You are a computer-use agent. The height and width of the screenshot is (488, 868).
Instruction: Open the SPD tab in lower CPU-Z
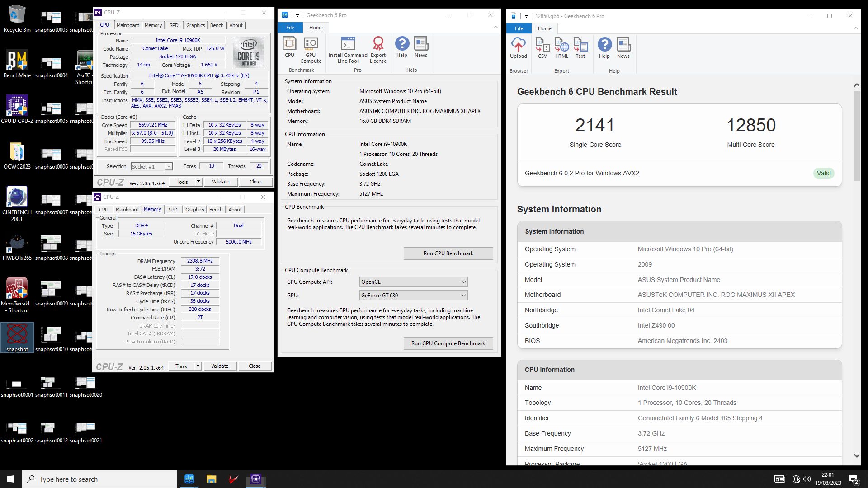(x=173, y=210)
